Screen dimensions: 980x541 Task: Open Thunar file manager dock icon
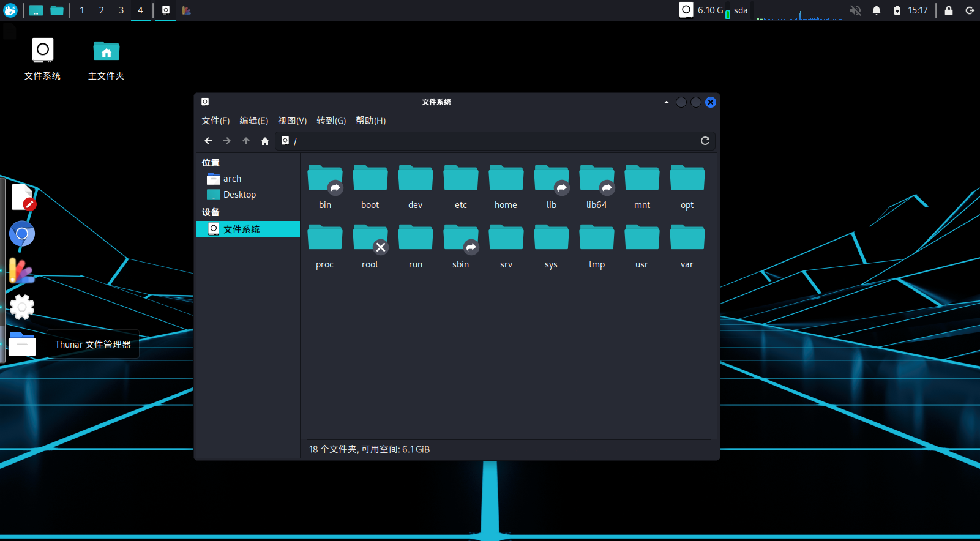click(x=22, y=344)
